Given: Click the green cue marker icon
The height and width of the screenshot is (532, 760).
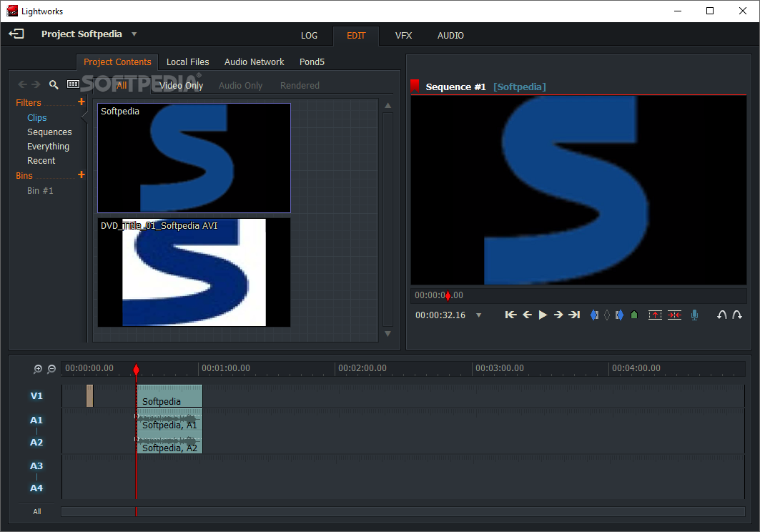Looking at the screenshot, I should coord(634,315).
